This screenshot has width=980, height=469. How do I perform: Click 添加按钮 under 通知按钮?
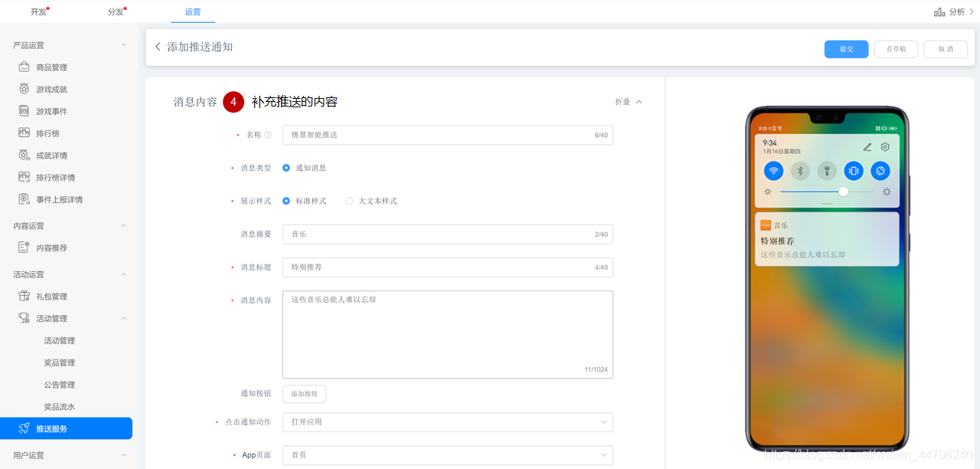coord(304,393)
